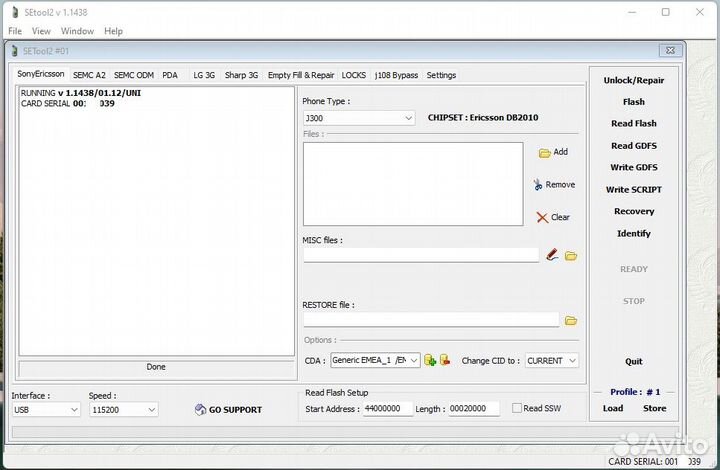Click the red remove CDA icon
The width and height of the screenshot is (720, 470).
[x=445, y=360]
